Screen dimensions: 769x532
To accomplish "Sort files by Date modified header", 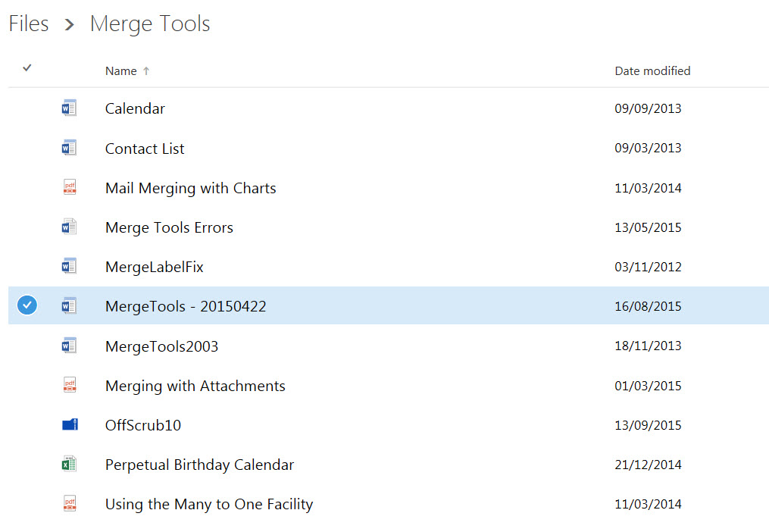I will click(x=652, y=71).
